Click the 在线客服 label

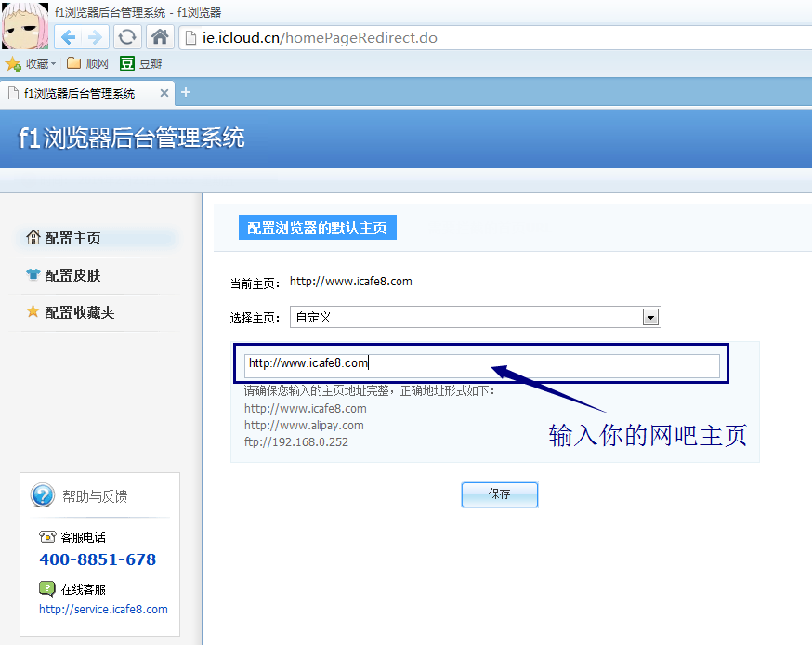pyautogui.click(x=84, y=589)
